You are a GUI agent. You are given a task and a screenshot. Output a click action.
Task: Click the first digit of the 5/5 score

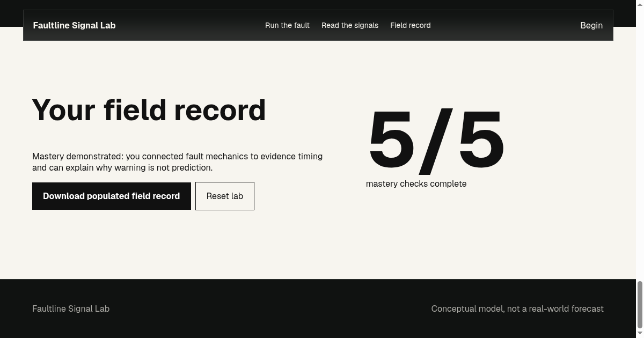(x=391, y=139)
